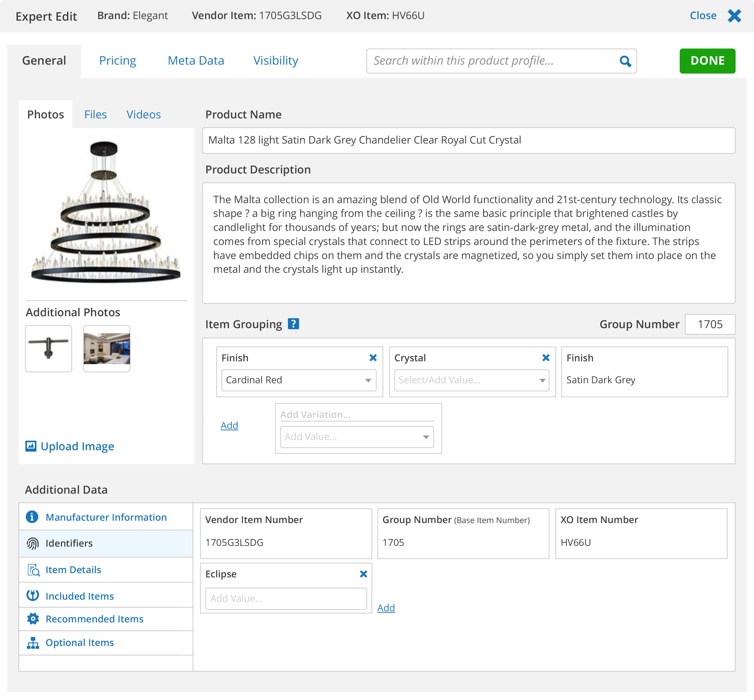Image resolution: width=754 pixels, height=700 pixels.
Task: Click the Upload Image picture icon
Action: [x=31, y=446]
